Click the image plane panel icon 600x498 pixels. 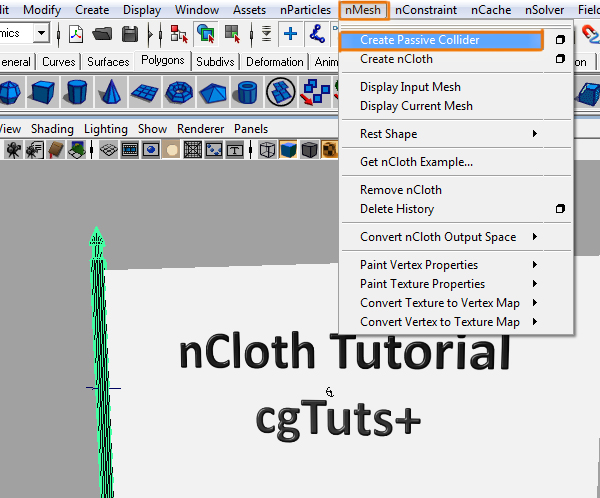[77, 150]
